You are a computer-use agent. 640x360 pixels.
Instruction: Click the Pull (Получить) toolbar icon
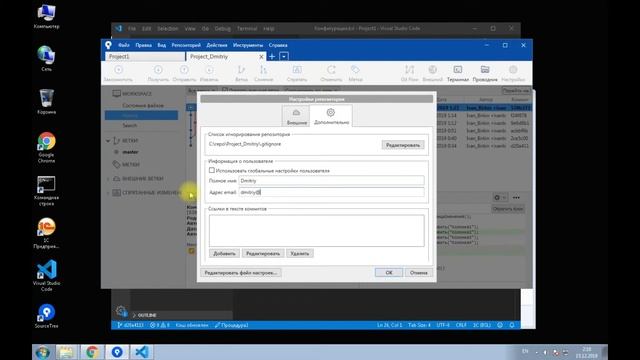pos(158,73)
